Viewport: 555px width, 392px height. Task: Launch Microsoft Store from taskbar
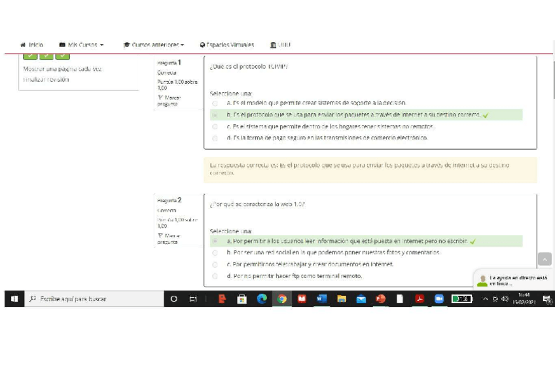click(242, 299)
